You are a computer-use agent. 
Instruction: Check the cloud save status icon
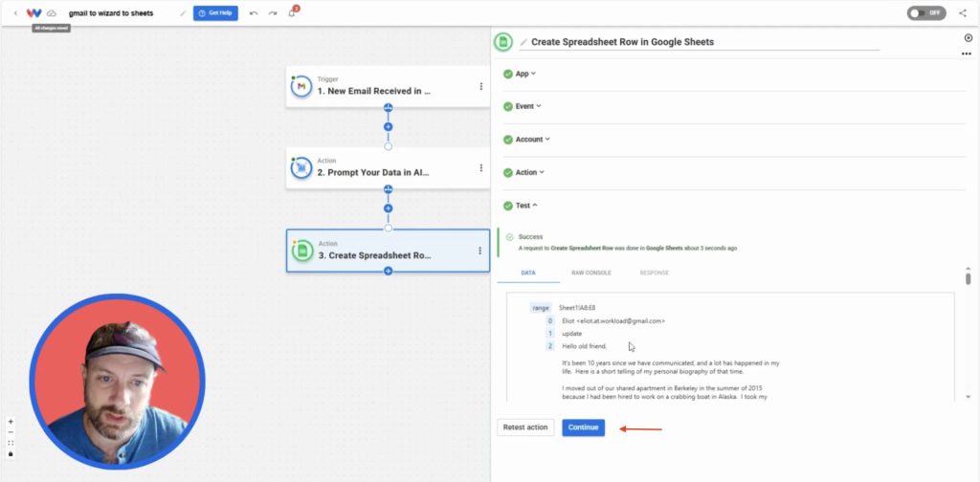52,13
